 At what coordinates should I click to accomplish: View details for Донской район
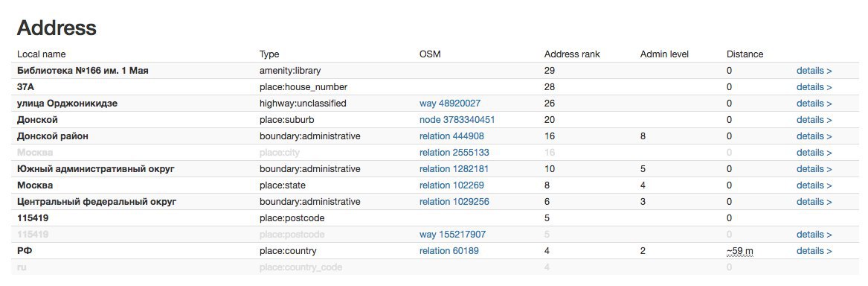click(814, 136)
